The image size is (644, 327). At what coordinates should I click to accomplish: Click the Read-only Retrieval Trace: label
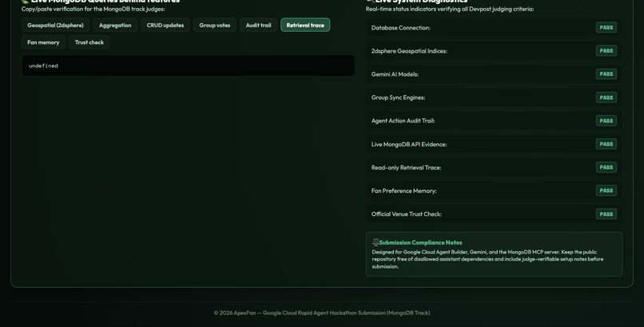point(406,168)
